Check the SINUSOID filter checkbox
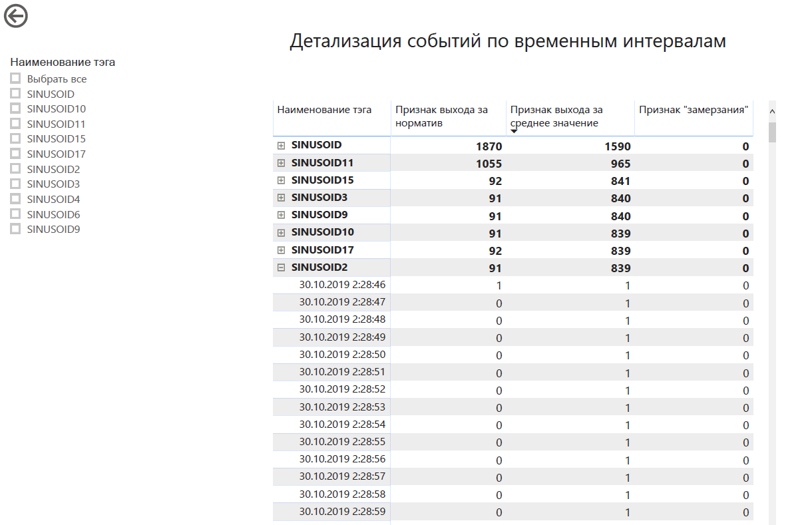The height and width of the screenshot is (525, 812). (15, 94)
